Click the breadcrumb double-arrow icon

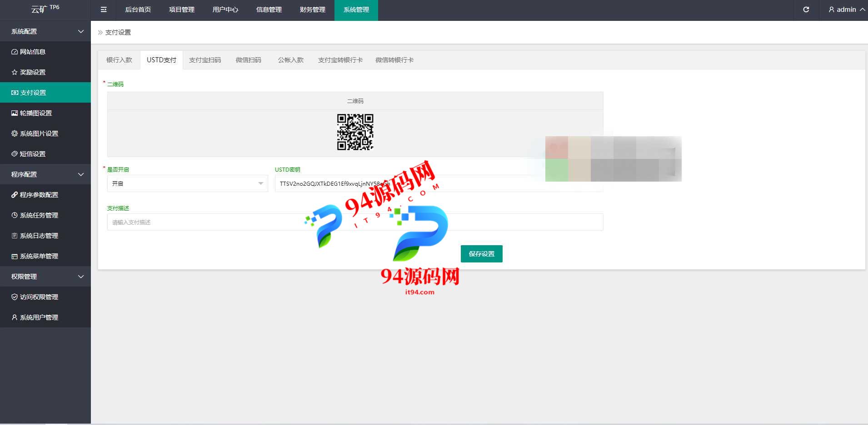point(100,32)
